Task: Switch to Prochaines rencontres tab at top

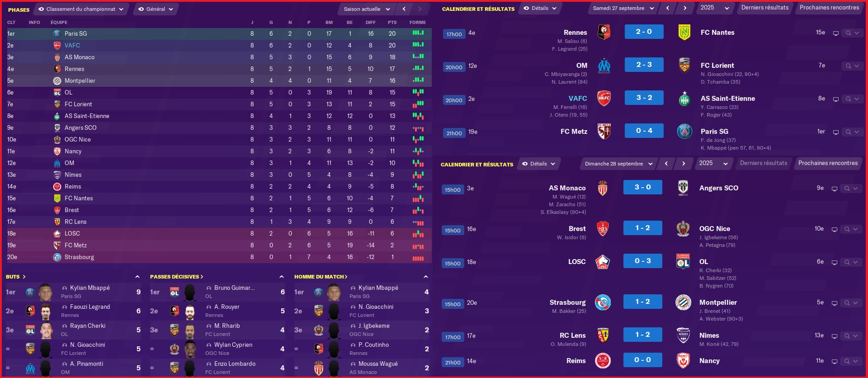Action: tap(829, 8)
